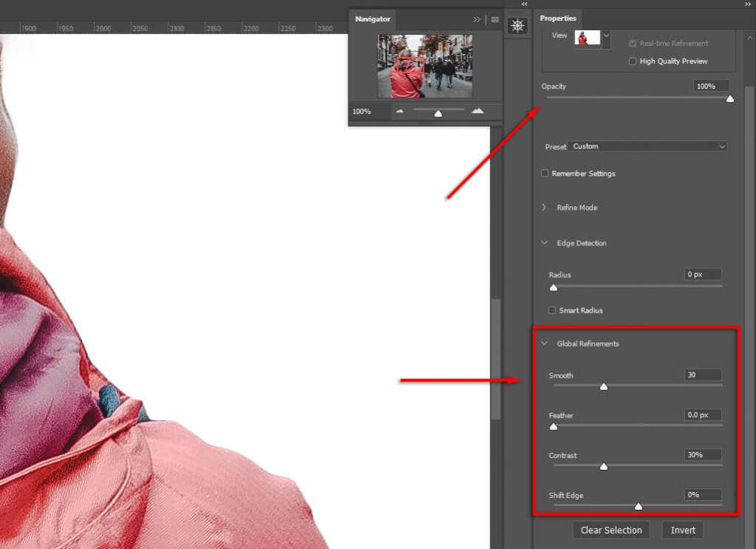Toggle the Remember Settings checkbox
The image size is (756, 549).
(x=545, y=173)
